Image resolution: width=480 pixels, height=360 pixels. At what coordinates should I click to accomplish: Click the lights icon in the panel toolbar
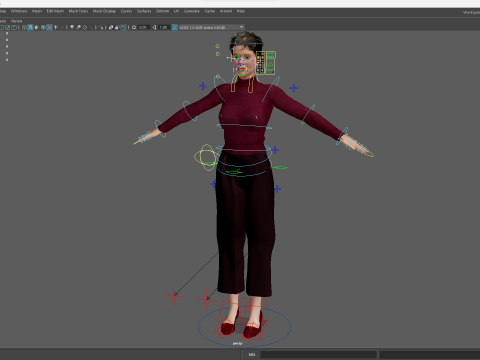[56, 27]
